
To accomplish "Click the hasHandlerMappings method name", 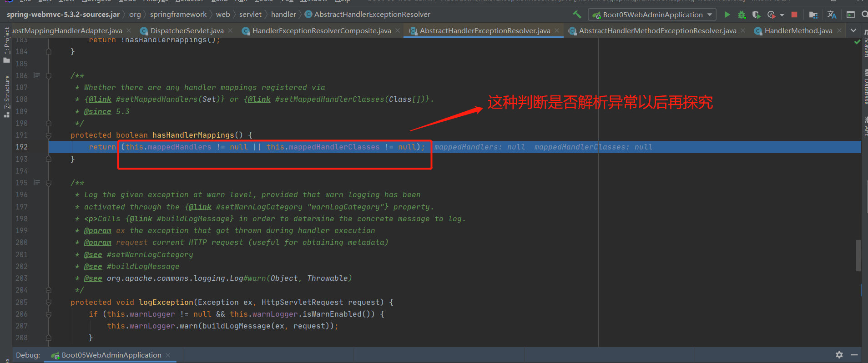I will point(193,135).
